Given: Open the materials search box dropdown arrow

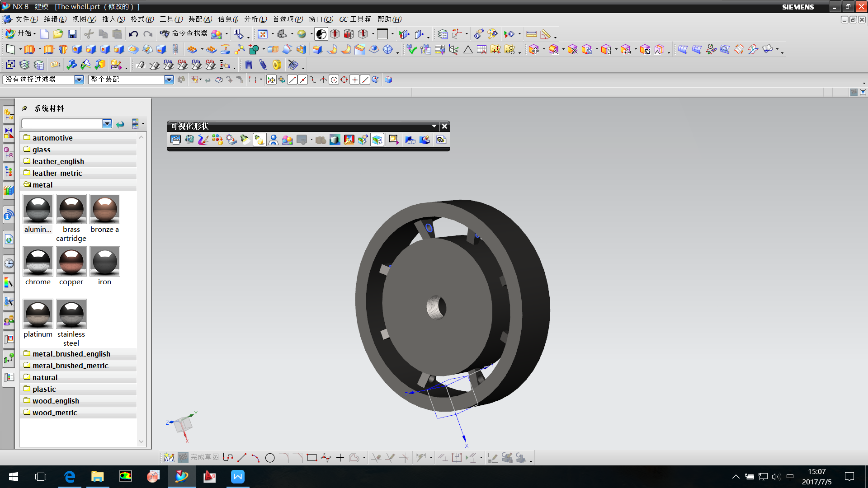Looking at the screenshot, I should point(107,123).
